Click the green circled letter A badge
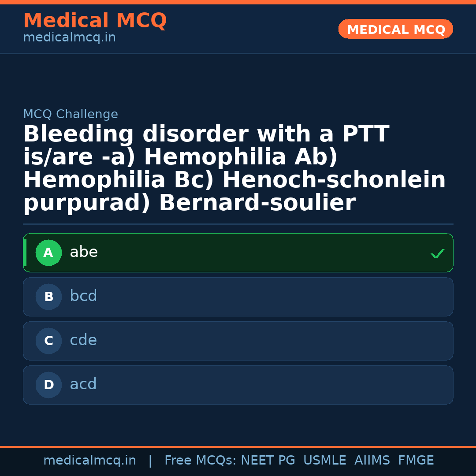This screenshot has width=476, height=476. click(48, 253)
